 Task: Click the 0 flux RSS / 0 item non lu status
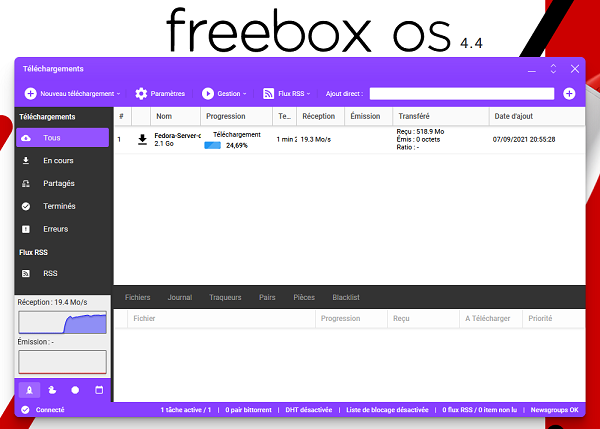[x=479, y=410]
